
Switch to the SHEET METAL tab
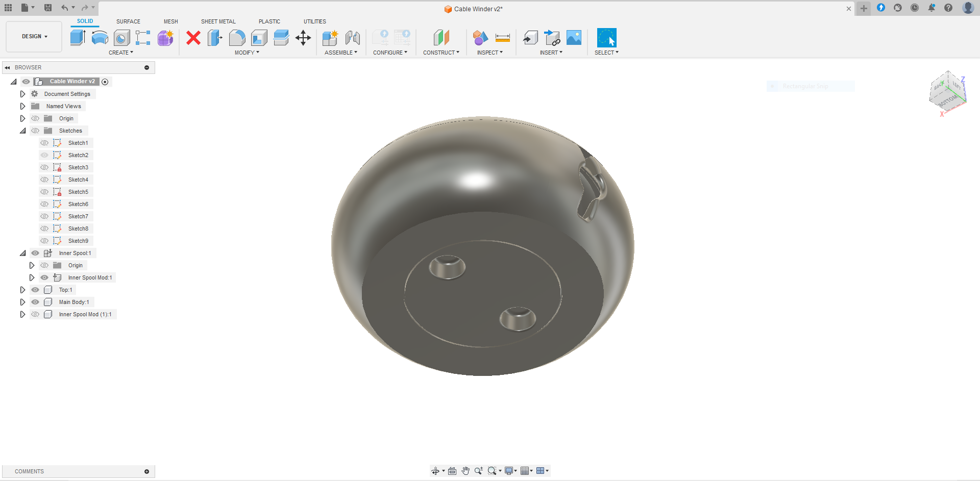click(x=218, y=21)
